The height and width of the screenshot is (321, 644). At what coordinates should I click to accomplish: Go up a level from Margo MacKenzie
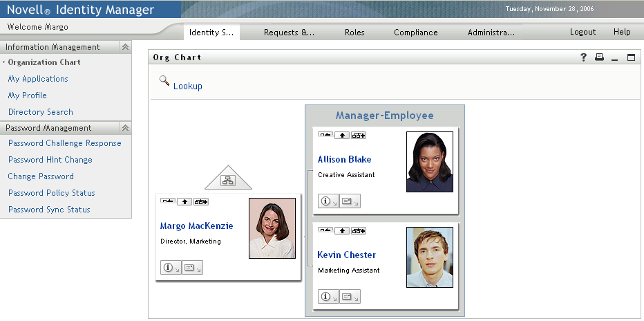[x=184, y=201]
